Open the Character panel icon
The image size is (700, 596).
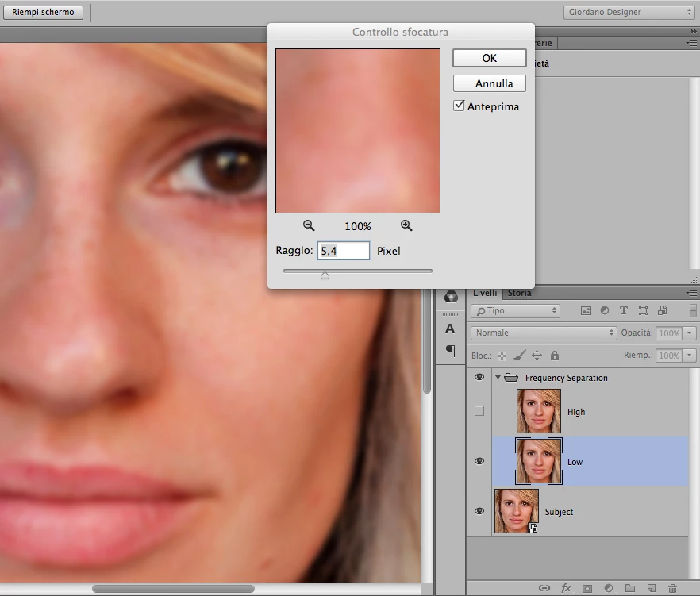(x=451, y=329)
